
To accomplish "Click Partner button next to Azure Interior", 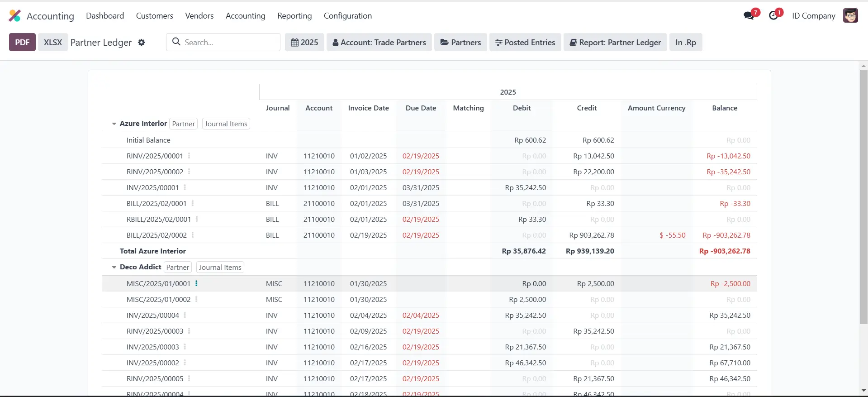I will tap(183, 124).
